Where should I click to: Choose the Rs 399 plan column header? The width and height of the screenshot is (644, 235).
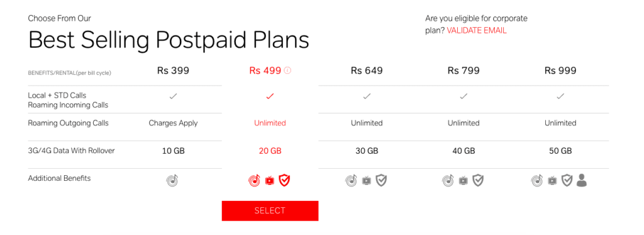pyautogui.click(x=173, y=71)
